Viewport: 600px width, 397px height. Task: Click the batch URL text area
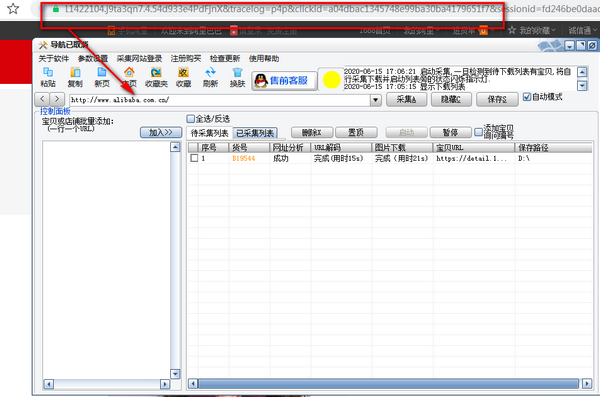[106, 259]
